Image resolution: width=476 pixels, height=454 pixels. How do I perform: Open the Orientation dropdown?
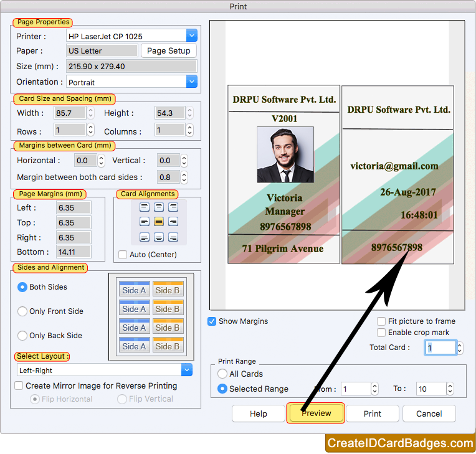pos(192,82)
